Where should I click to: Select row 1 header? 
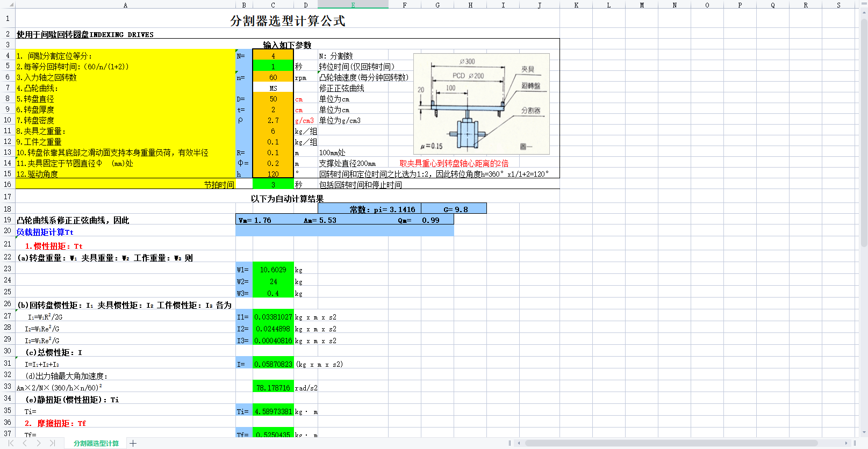click(8, 18)
